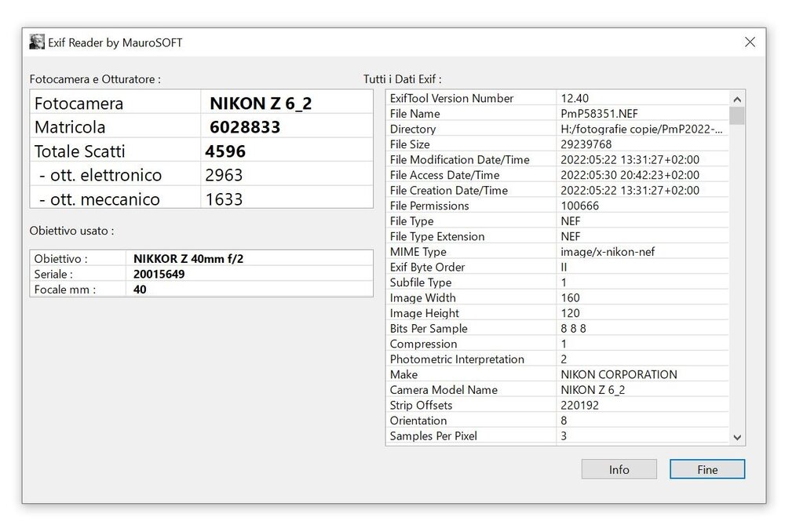Click the MIME value image/x-nikon-nef
Viewport: 785px width, 532px height.
(x=608, y=252)
